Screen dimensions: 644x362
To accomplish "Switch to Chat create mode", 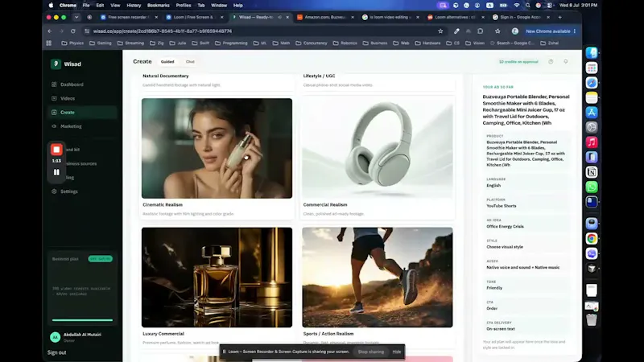I will tap(190, 62).
